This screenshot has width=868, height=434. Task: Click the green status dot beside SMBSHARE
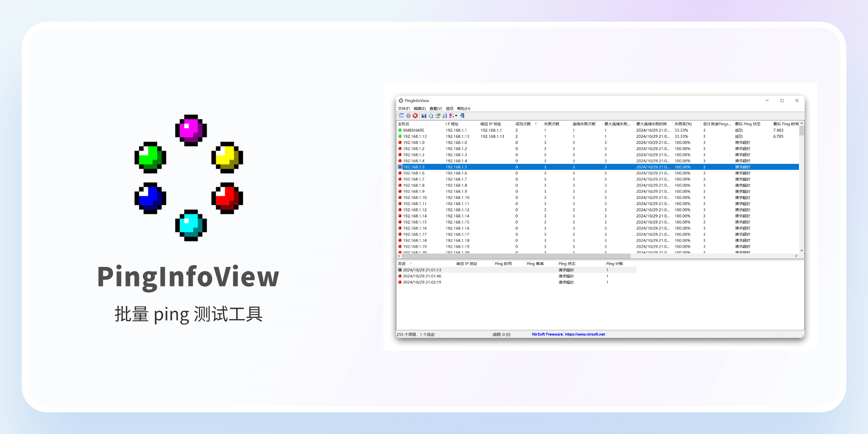point(400,130)
